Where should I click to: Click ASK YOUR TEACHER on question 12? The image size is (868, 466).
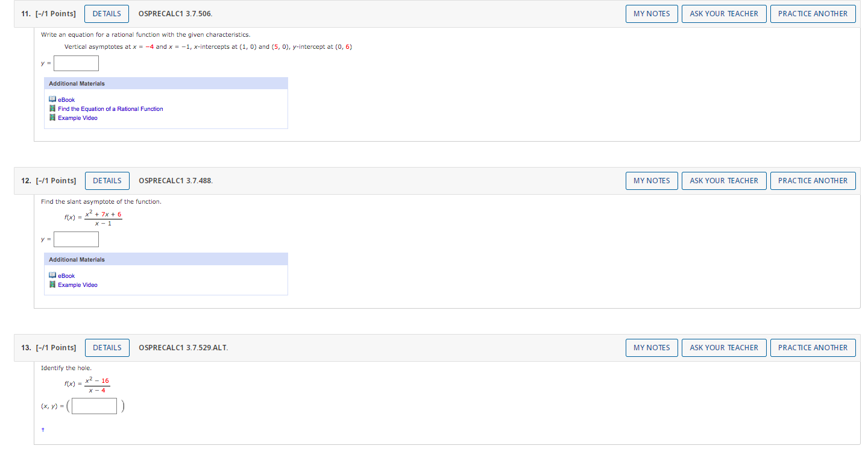(x=724, y=180)
